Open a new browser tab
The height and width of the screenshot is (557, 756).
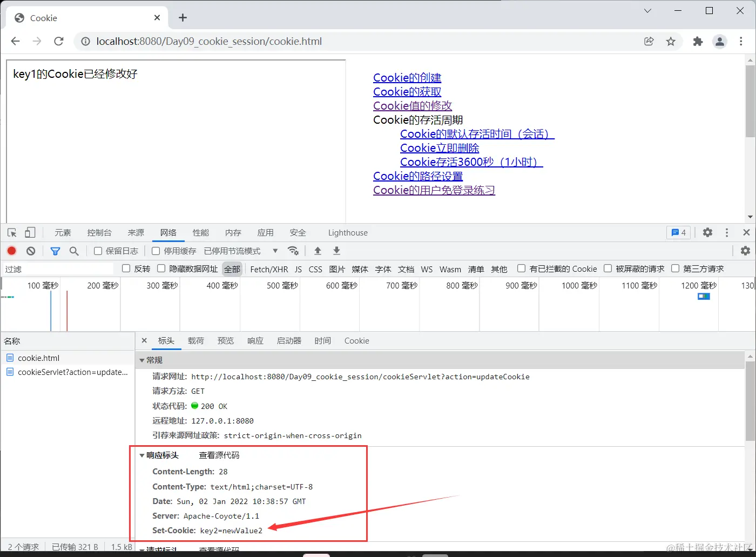[x=183, y=18]
